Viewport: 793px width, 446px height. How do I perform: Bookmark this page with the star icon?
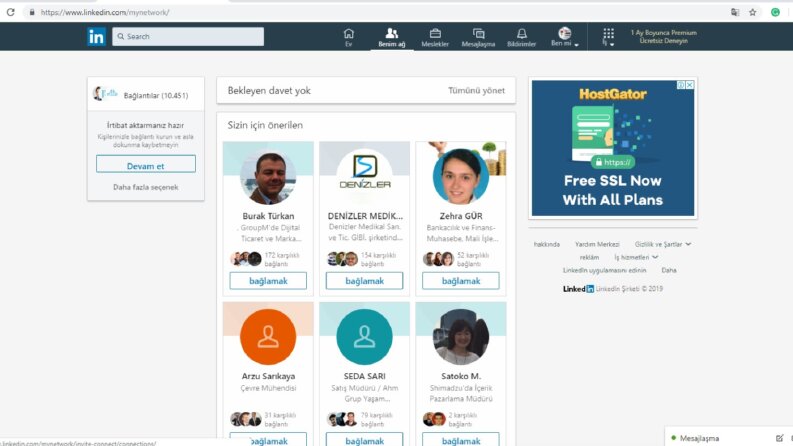[753, 12]
